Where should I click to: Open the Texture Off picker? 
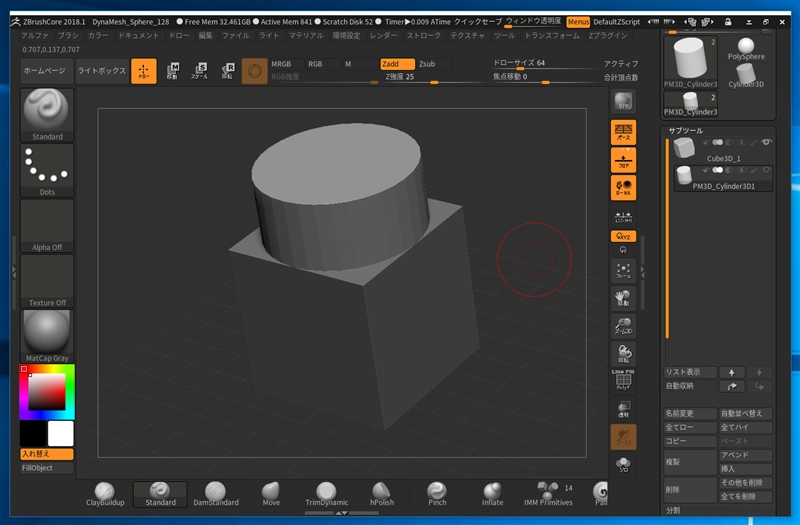pyautogui.click(x=47, y=282)
